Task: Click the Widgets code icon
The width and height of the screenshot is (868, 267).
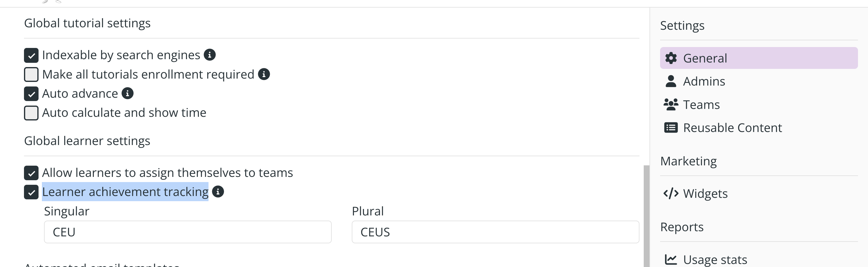Action: (x=671, y=194)
